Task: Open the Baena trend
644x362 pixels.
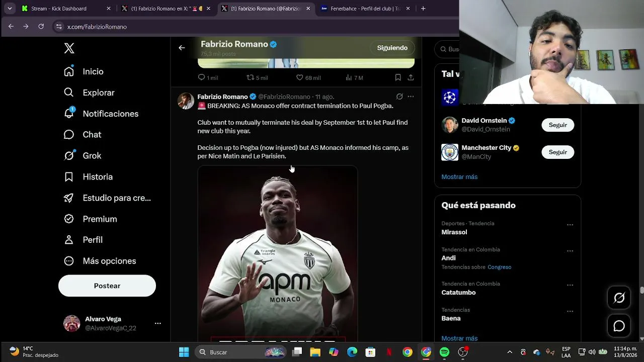Action: pyautogui.click(x=451, y=318)
